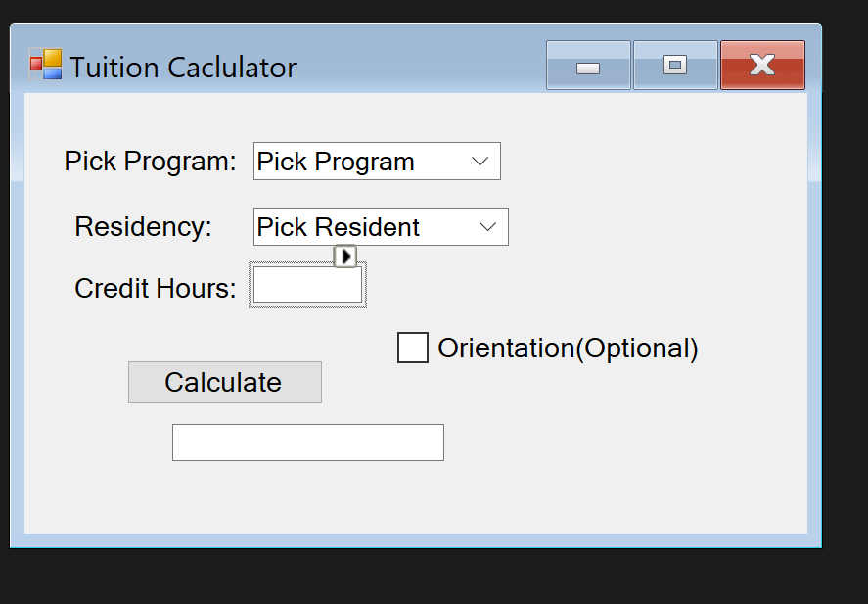Select the "Credit Hours:" label
The width and height of the screenshot is (868, 604).
pos(156,289)
